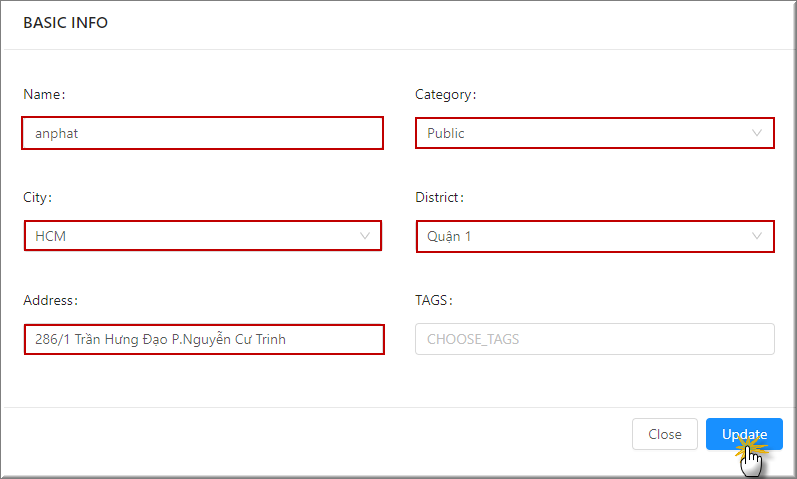797x479 pixels.
Task: Open the District dropdown showing Quận 1
Action: click(x=595, y=236)
